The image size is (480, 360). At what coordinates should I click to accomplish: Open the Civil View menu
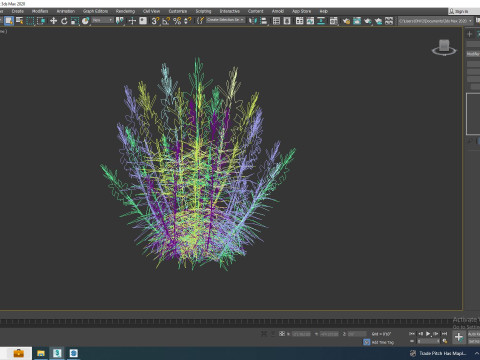click(x=151, y=11)
